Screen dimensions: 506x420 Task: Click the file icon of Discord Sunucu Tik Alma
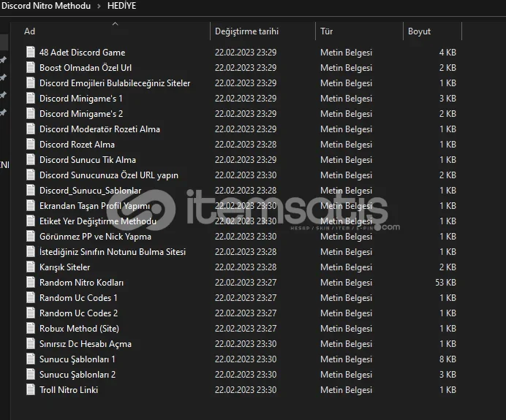tap(31, 159)
